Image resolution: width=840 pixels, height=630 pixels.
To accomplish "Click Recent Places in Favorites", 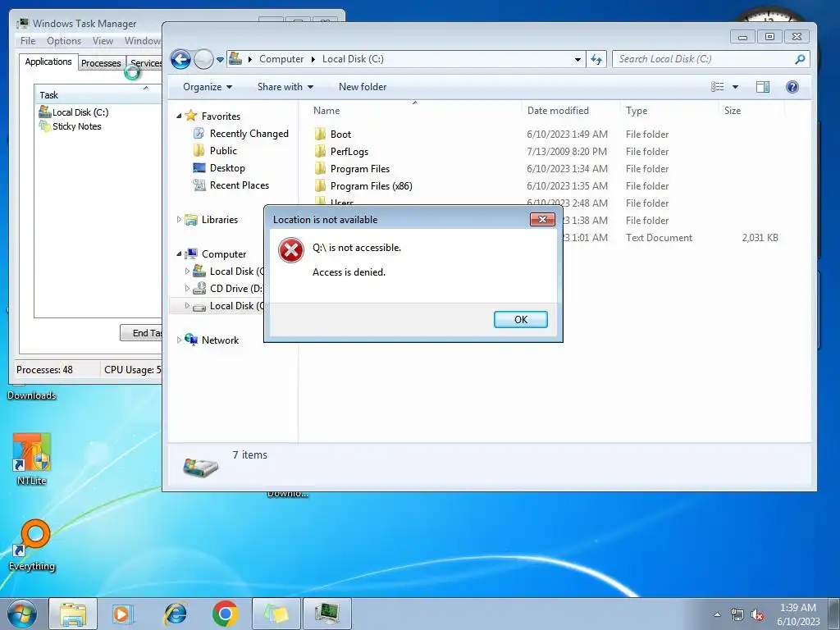I will 239,185.
